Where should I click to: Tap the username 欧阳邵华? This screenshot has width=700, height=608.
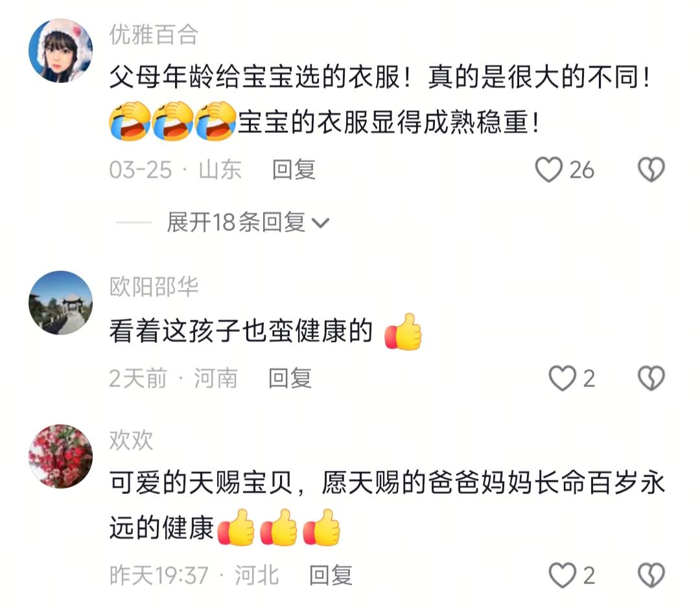tap(154, 286)
